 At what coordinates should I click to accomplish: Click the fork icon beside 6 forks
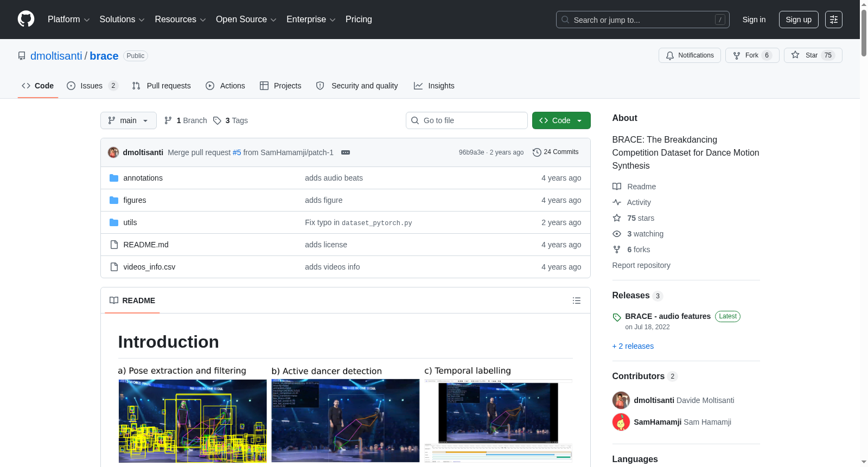617,250
